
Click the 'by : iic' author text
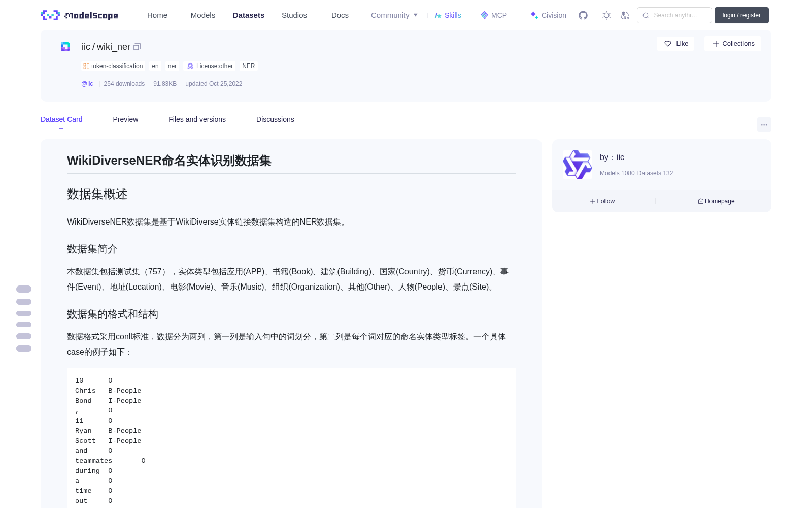click(x=612, y=157)
